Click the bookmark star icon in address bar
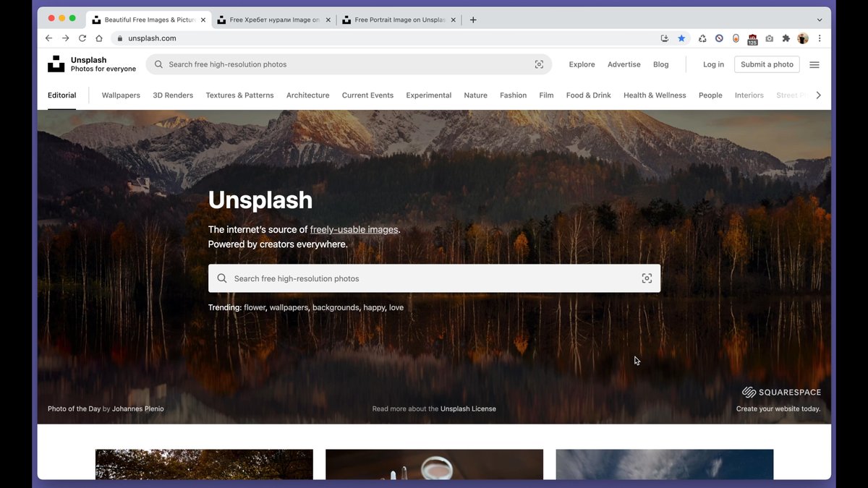This screenshot has height=488, width=868. [x=681, y=38]
